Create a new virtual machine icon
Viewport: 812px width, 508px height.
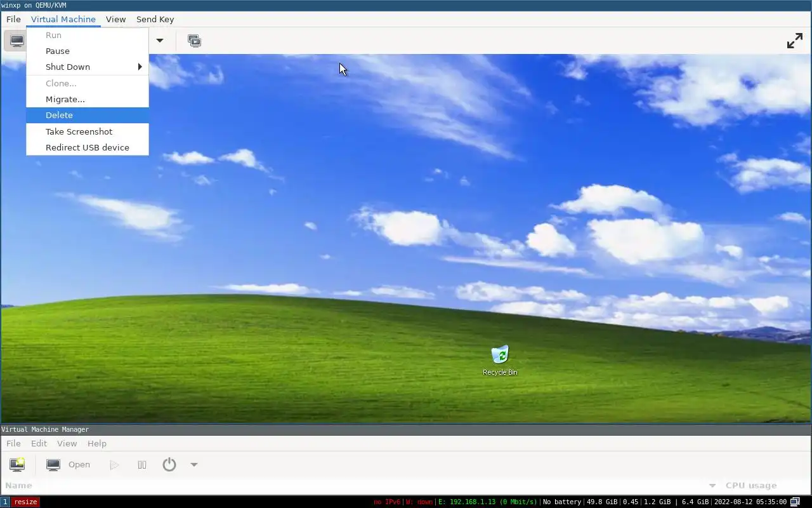click(17, 464)
